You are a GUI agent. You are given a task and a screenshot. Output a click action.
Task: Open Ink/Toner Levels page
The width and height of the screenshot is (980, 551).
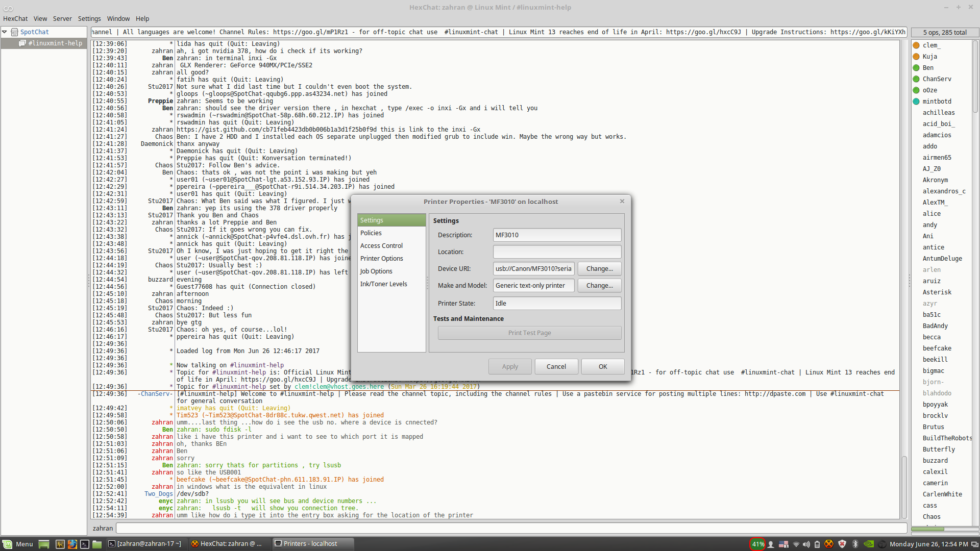coord(391,284)
